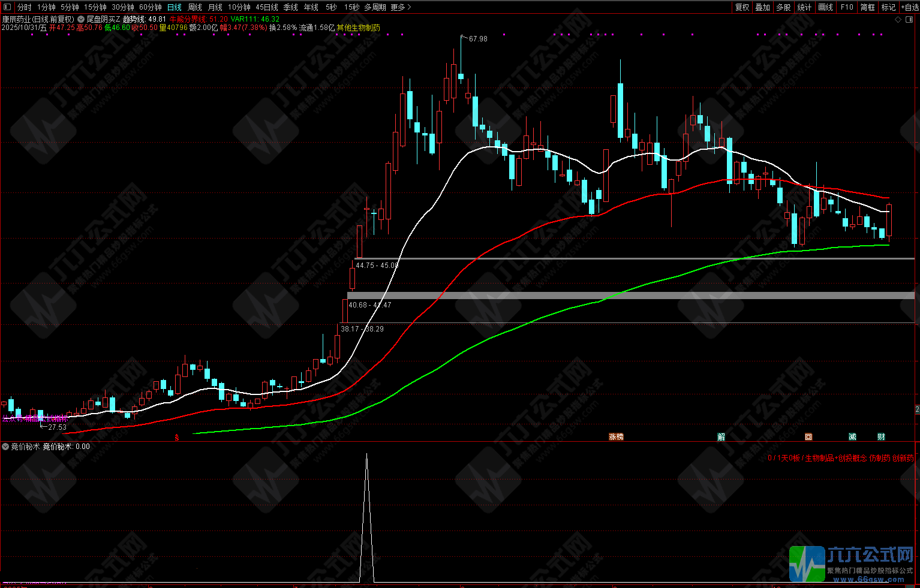Click the 减 event marker icon
Image resolution: width=920 pixels, height=588 pixels.
coord(852,437)
